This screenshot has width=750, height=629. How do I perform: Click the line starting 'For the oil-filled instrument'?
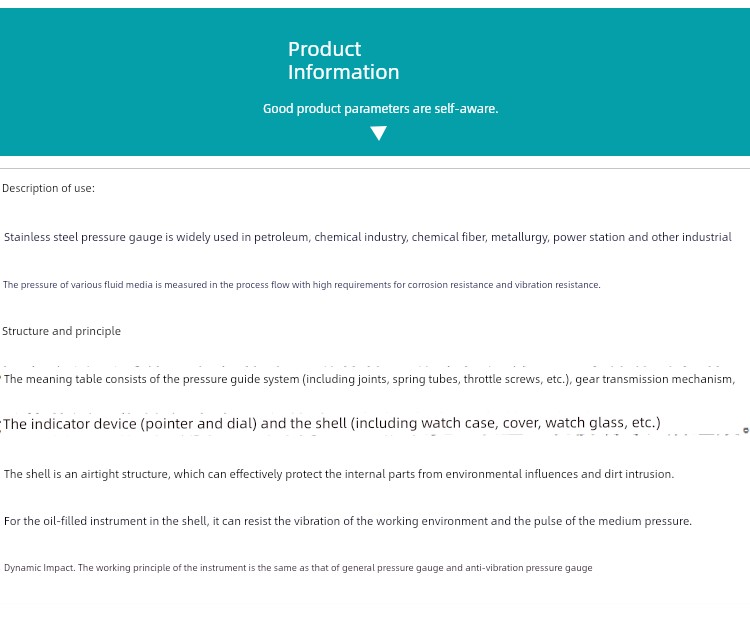click(x=348, y=521)
